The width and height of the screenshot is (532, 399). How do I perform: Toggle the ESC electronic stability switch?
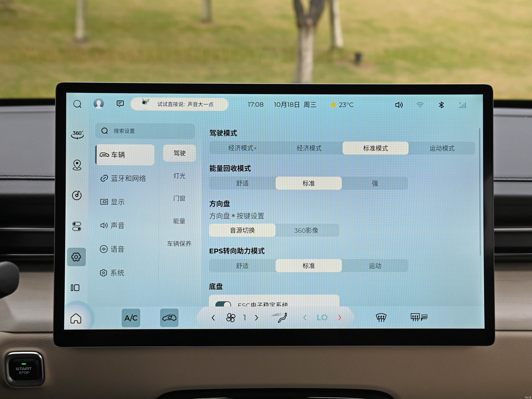point(223,304)
